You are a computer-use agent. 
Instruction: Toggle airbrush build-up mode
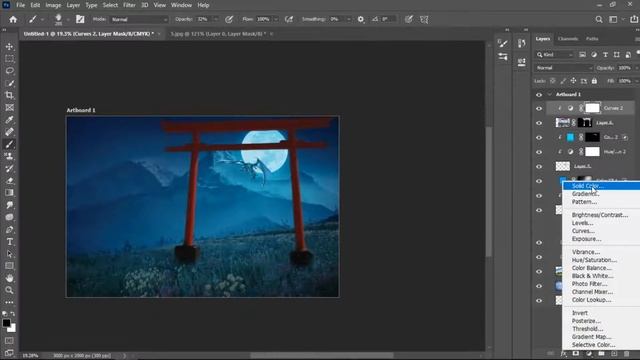(x=289, y=19)
